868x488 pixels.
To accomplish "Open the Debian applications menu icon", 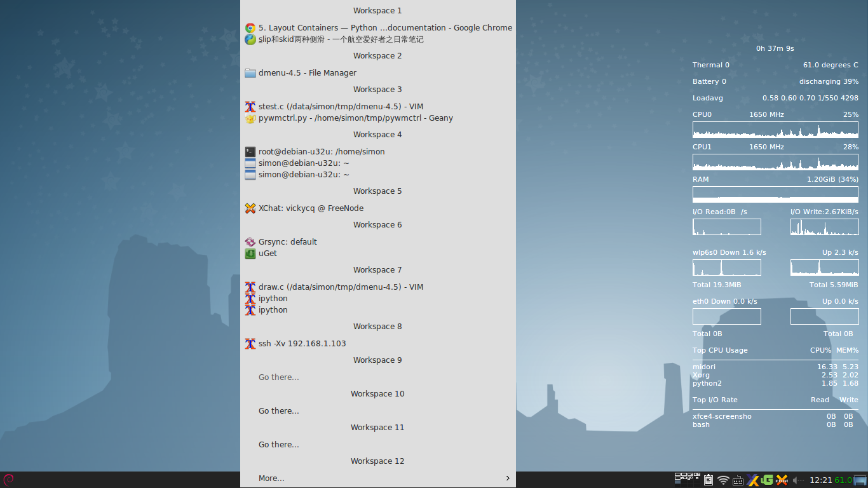I will 9,480.
